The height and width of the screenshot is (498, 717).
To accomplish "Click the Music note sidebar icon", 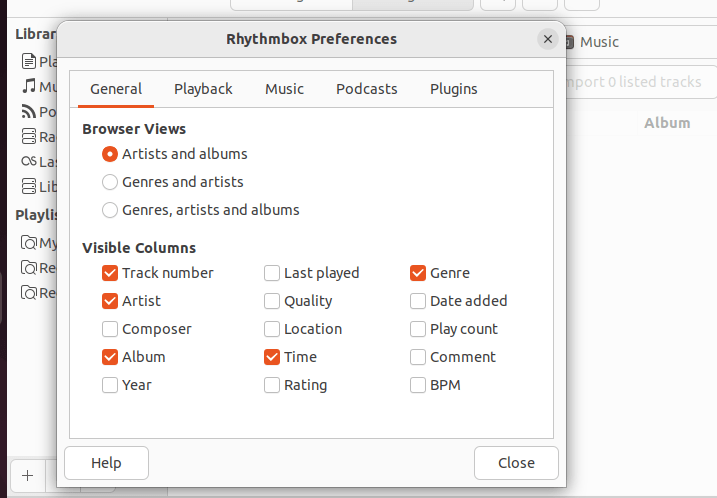I will click(x=28, y=86).
